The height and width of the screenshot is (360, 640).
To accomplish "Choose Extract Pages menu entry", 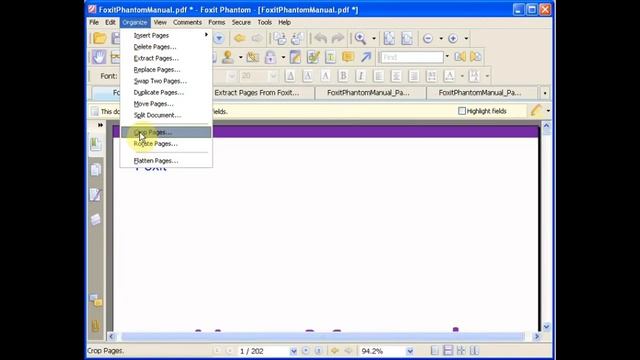I will point(166,58).
